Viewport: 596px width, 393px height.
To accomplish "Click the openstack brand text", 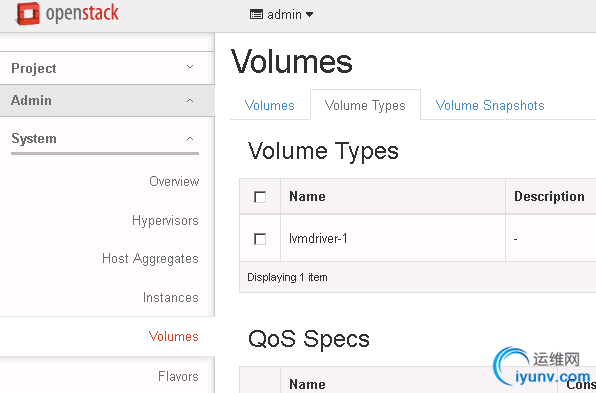I will (x=82, y=13).
